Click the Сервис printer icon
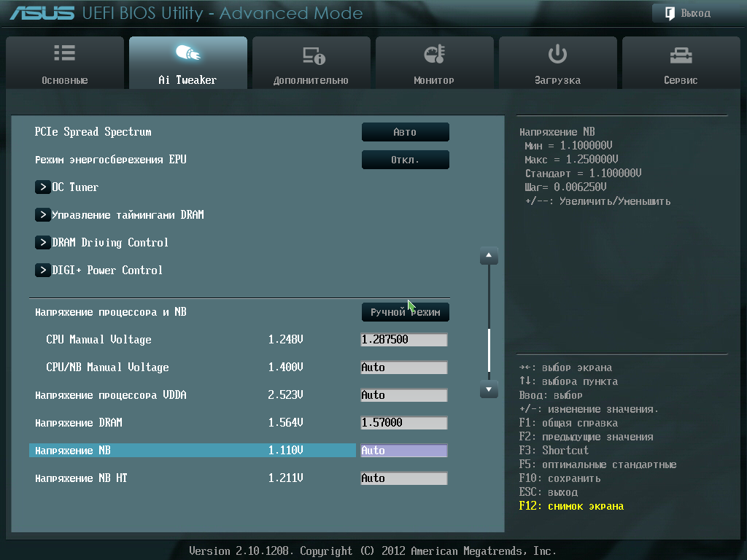 681,55
